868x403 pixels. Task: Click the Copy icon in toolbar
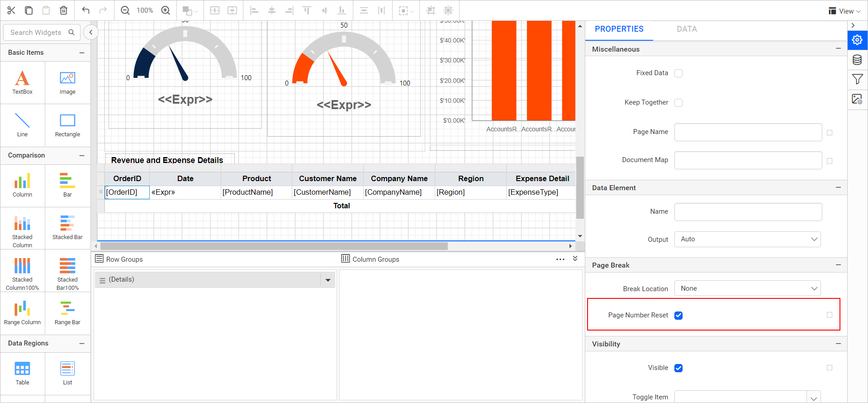28,10
